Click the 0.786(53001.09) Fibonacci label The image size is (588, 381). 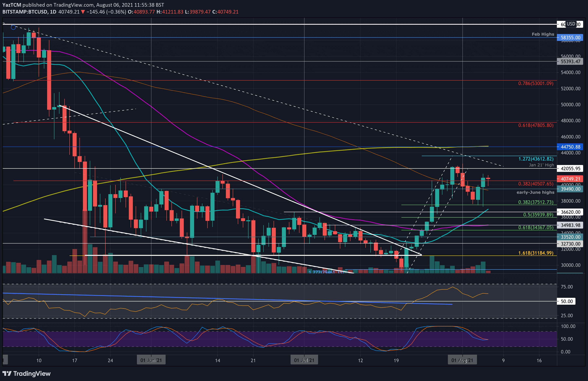pyautogui.click(x=536, y=83)
